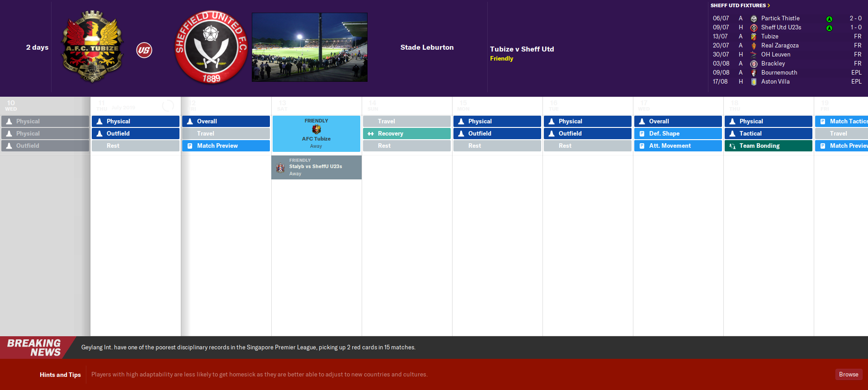Click the 'EPL' label on the Bournemouth row
The width and height of the screenshot is (868, 390).
(x=856, y=73)
